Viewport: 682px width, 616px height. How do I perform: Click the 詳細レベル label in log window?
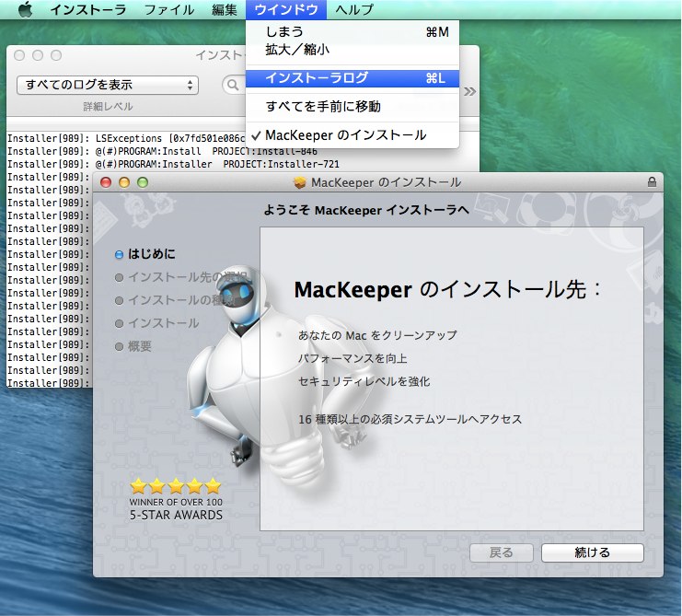click(x=108, y=107)
